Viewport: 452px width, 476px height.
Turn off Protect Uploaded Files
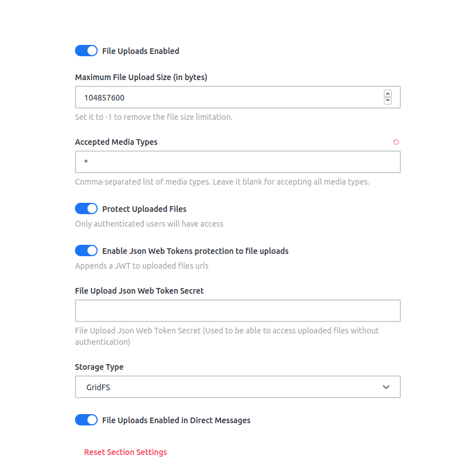(x=86, y=208)
